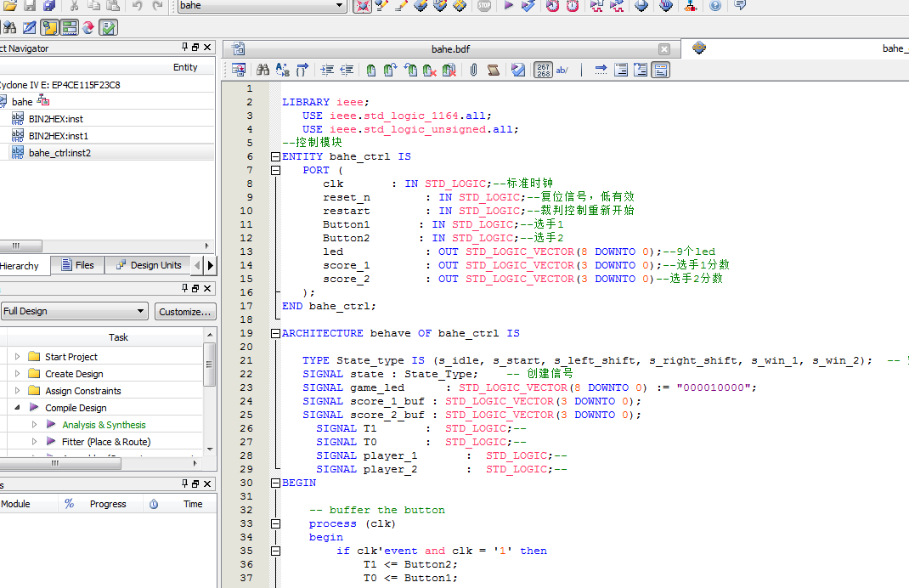Screen dimensions: 909x588
Task: Click the Project Navigator horizontal scrollbar thumb
Action: (x=20, y=246)
